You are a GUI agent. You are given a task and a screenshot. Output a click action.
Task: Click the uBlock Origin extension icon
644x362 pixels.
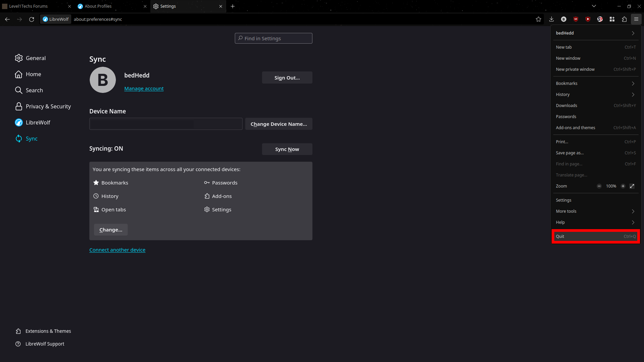(x=576, y=19)
